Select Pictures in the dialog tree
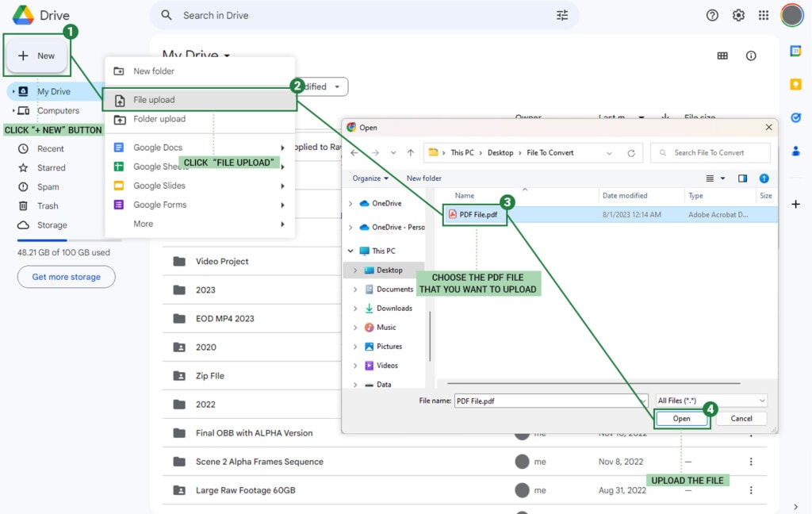The width and height of the screenshot is (812, 514). pyautogui.click(x=389, y=347)
